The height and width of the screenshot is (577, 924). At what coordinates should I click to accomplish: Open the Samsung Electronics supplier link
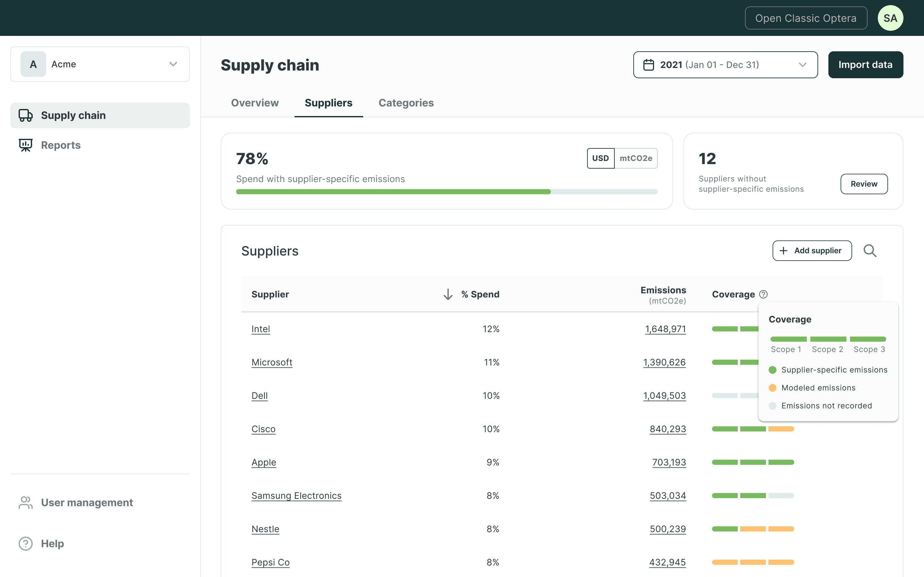pyautogui.click(x=296, y=496)
